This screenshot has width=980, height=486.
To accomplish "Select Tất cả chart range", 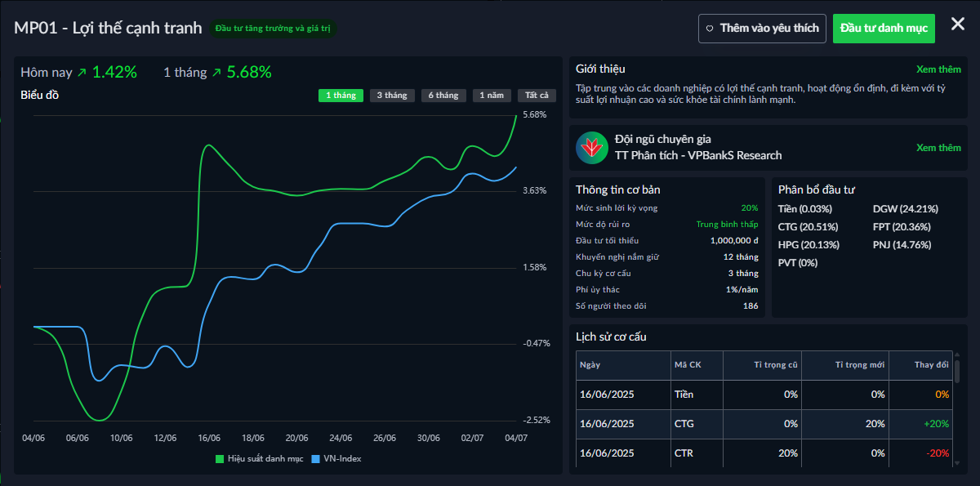I will (537, 96).
